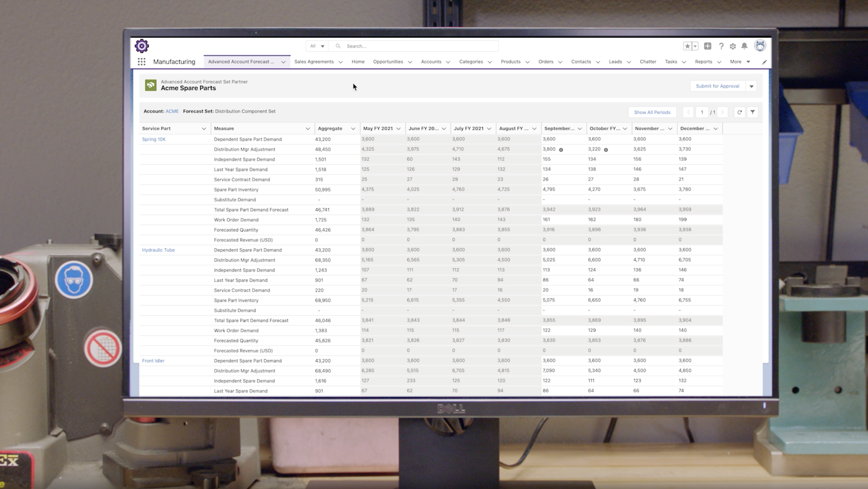Screen dimensions: 868x489
Task: Open Global Actions plus icon
Action: pyautogui.click(x=708, y=46)
